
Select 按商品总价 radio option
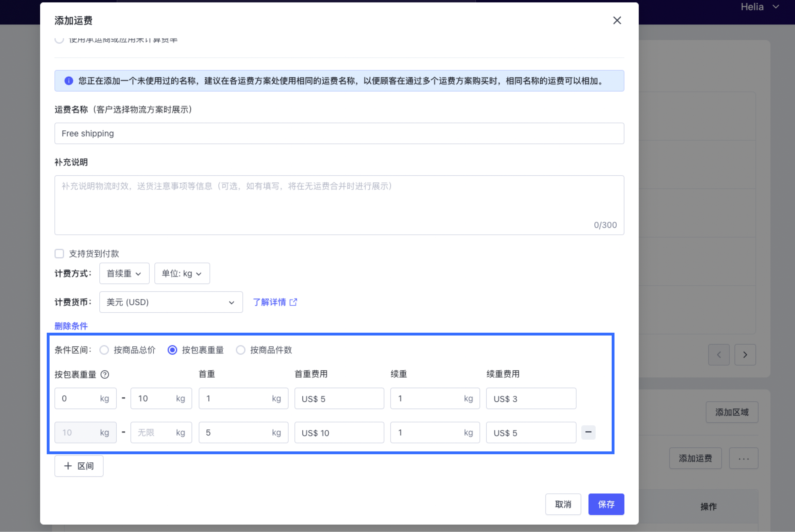(104, 350)
